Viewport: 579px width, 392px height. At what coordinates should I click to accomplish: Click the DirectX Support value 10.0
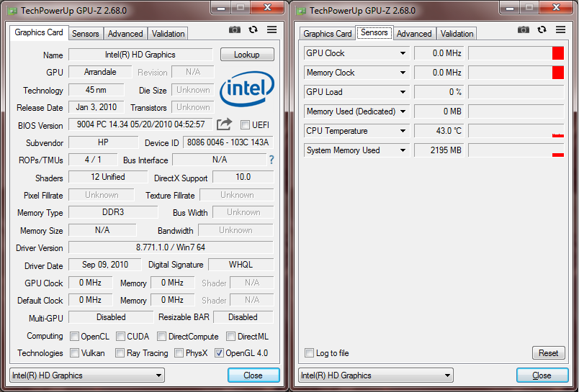click(x=243, y=177)
